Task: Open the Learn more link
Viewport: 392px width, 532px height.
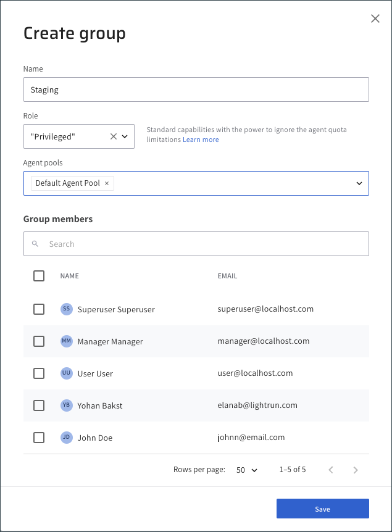Action: coord(201,139)
